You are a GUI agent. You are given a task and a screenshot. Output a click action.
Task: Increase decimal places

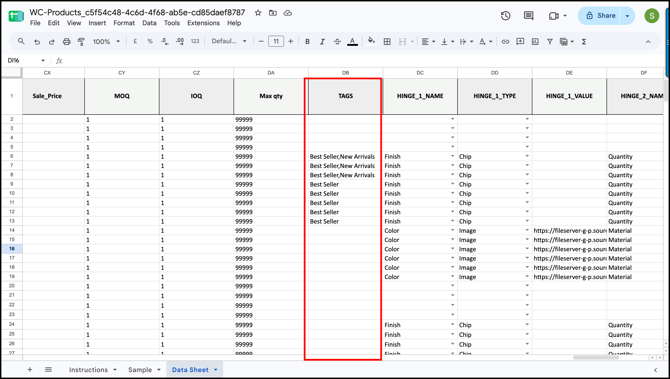point(180,41)
